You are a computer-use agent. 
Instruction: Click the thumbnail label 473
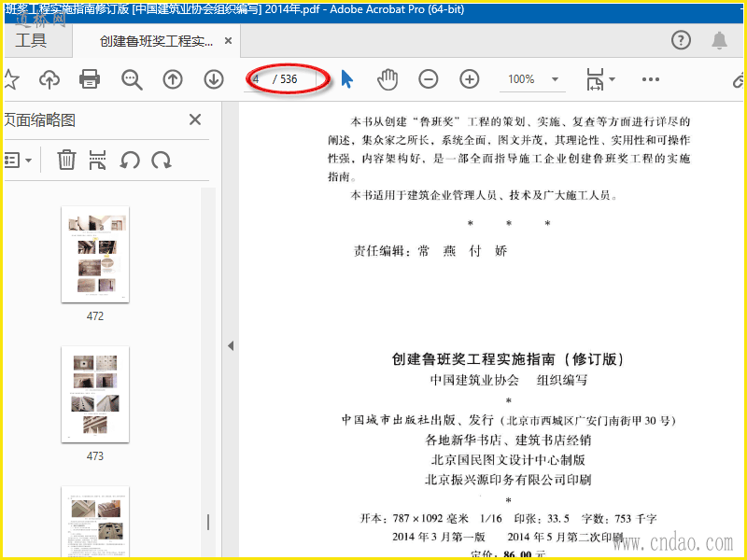95,455
